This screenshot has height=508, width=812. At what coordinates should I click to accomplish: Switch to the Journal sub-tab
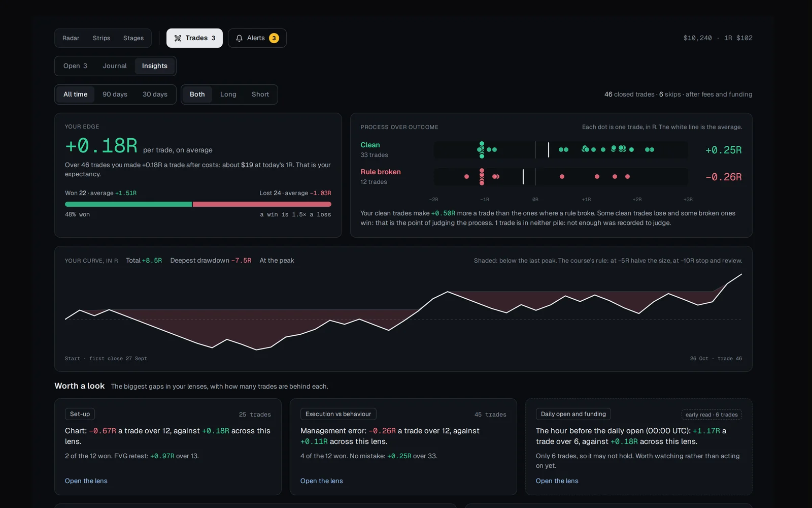tap(115, 66)
